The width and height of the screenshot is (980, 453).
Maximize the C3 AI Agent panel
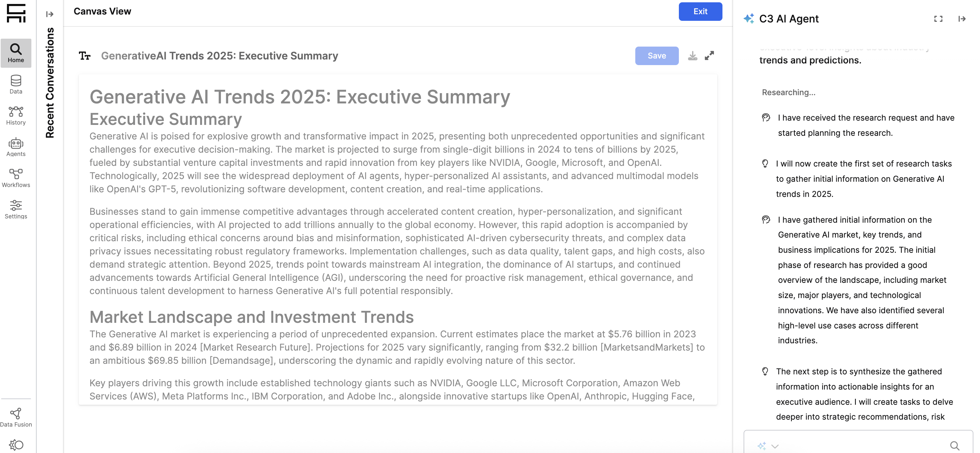click(x=938, y=19)
